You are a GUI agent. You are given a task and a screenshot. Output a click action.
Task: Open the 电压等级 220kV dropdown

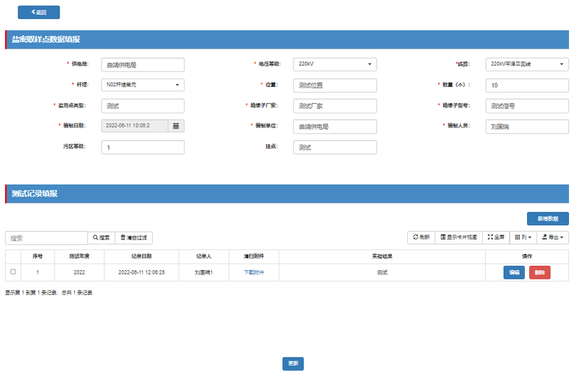click(x=335, y=64)
